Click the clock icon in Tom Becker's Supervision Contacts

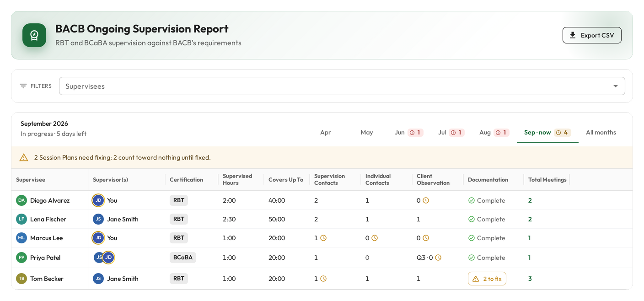[x=323, y=279]
